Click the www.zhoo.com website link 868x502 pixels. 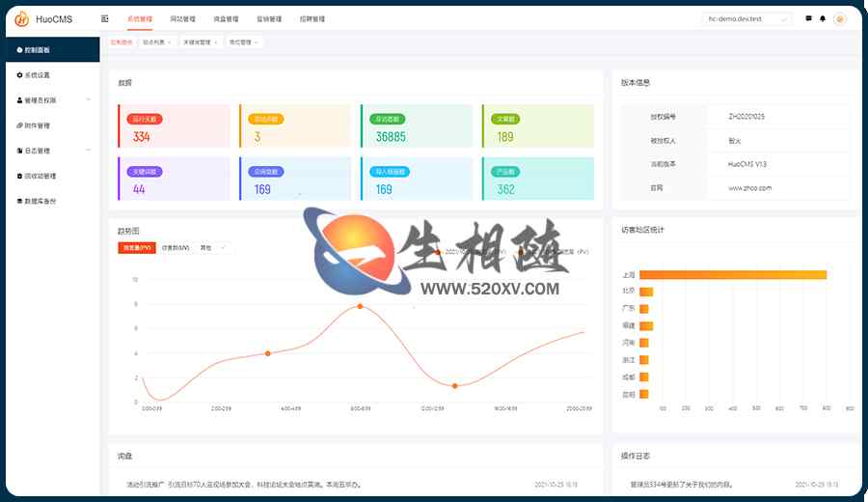click(x=749, y=188)
